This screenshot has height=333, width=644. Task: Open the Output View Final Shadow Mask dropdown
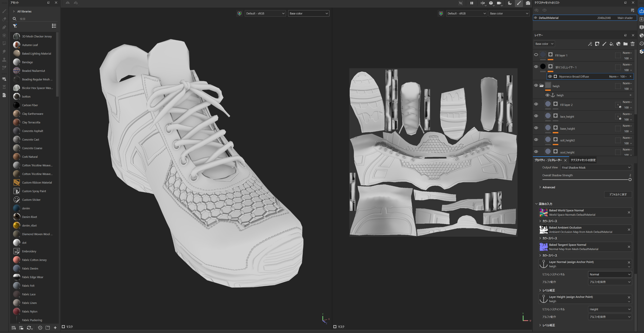596,167
